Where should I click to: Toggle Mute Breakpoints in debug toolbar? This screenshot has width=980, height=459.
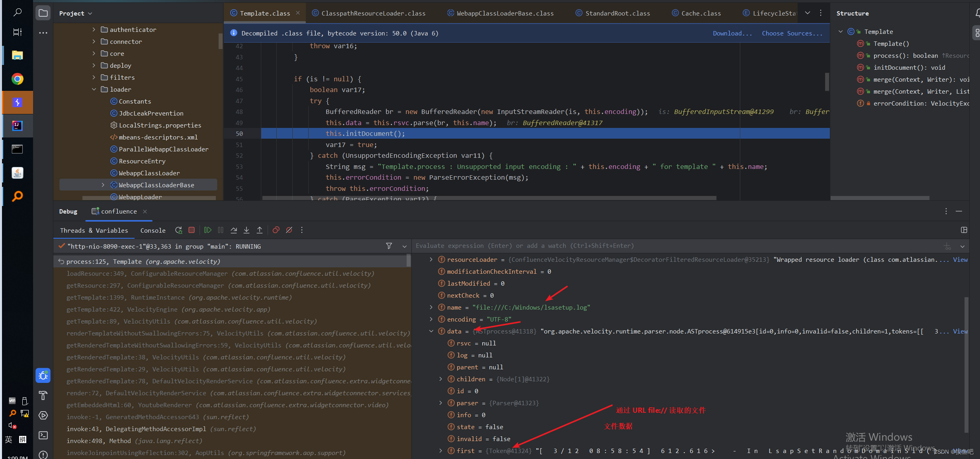289,230
